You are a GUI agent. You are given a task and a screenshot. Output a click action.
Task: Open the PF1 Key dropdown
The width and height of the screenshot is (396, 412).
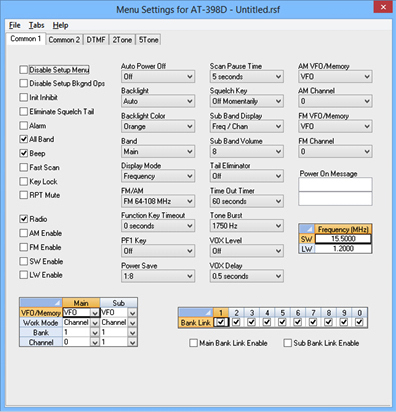(x=158, y=251)
